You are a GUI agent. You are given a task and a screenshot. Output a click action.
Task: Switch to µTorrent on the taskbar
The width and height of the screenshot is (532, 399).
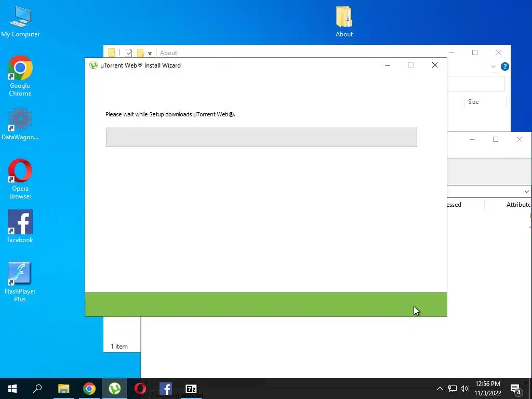click(x=115, y=389)
